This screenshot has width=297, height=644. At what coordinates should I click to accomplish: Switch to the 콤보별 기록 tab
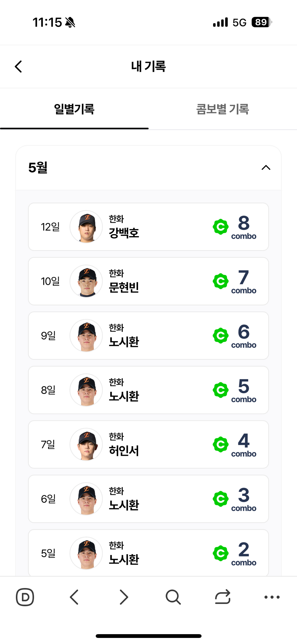pos(223,109)
